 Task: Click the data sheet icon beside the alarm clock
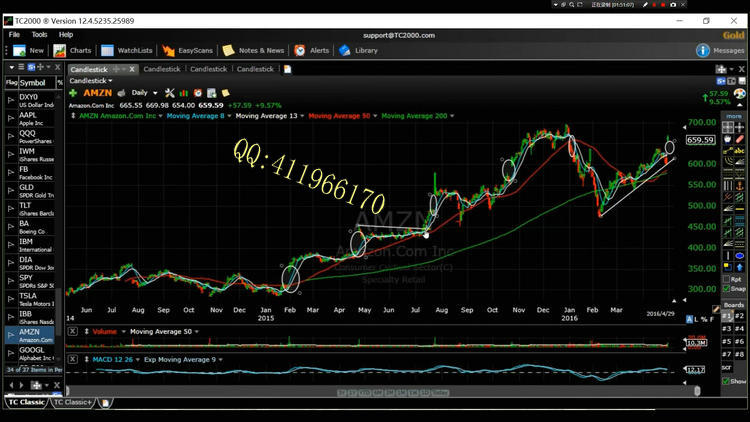(211, 93)
